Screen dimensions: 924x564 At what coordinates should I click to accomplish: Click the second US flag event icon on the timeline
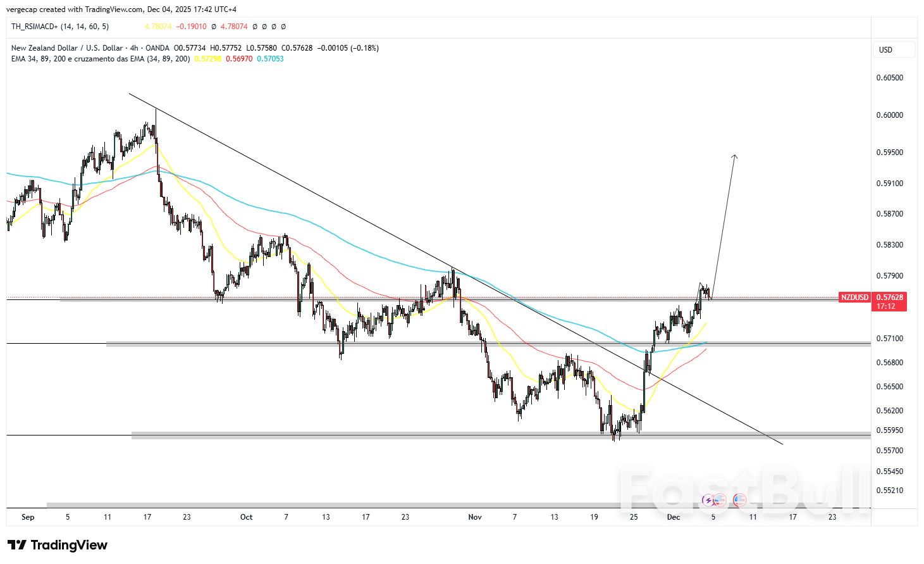pos(738,500)
